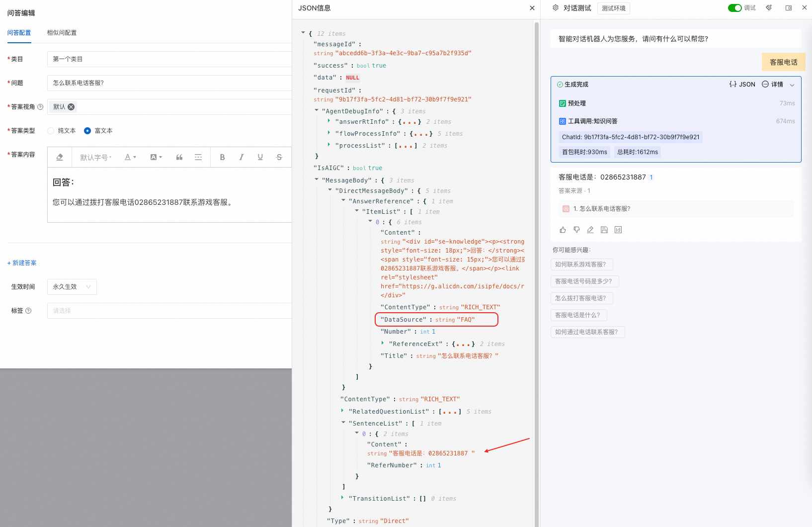812x527 pixels.
Task: Open the font color dropdown
Action: (x=130, y=157)
